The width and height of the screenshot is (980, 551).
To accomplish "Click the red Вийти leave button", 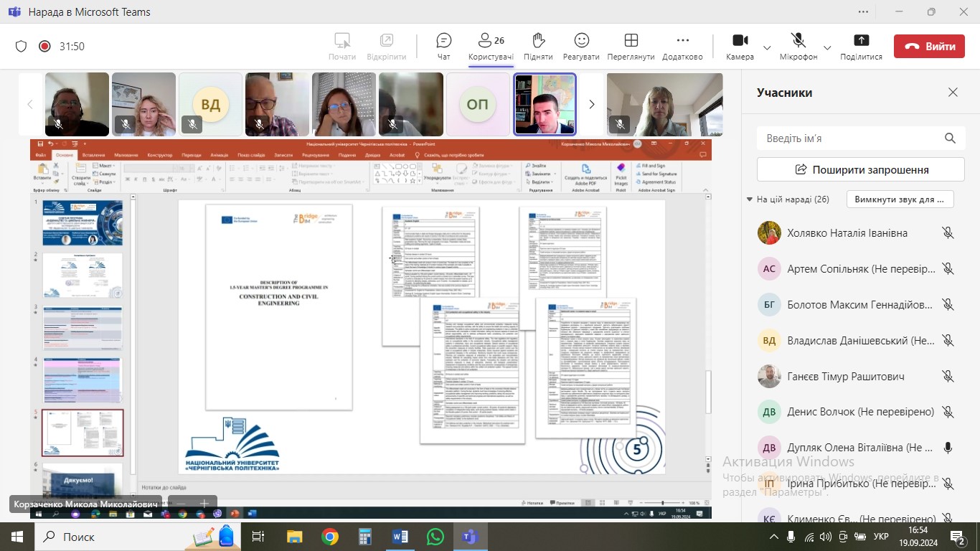I will (x=929, y=46).
